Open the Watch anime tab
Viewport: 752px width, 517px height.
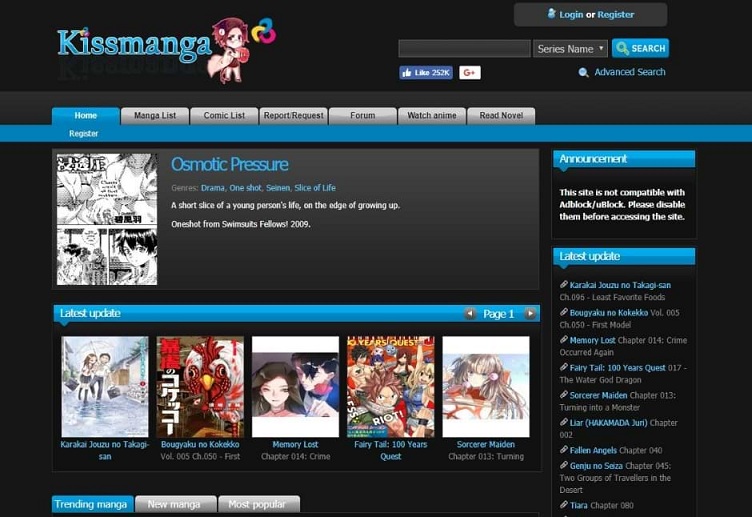coord(432,116)
